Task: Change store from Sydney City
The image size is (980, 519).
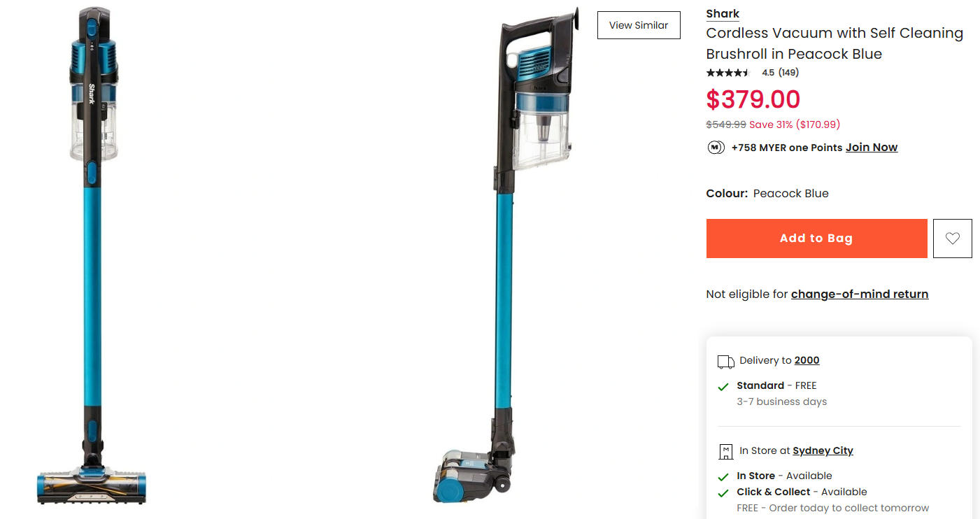Action: click(823, 451)
